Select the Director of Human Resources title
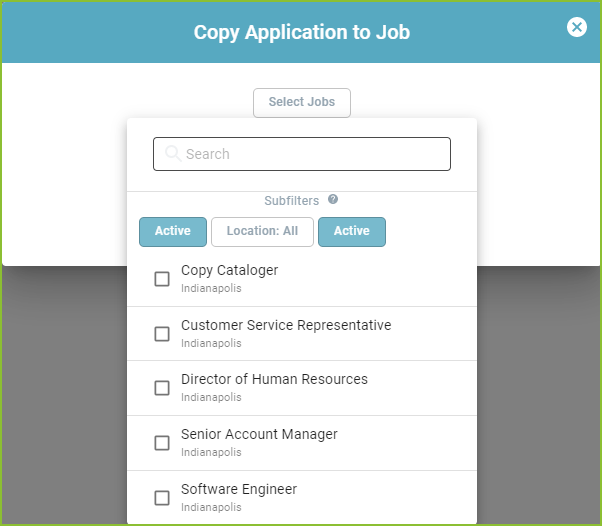602x526 pixels. click(x=274, y=379)
